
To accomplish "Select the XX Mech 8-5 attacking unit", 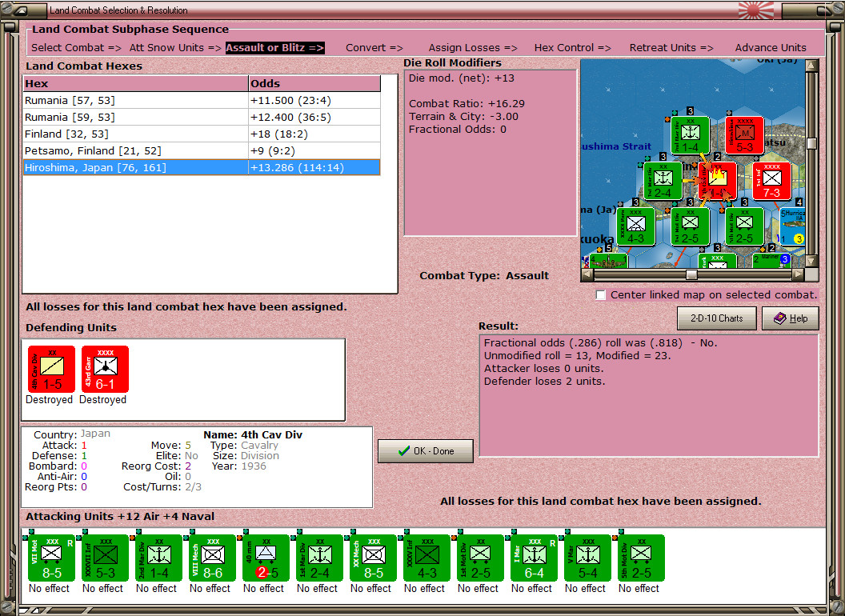I will coord(373,558).
